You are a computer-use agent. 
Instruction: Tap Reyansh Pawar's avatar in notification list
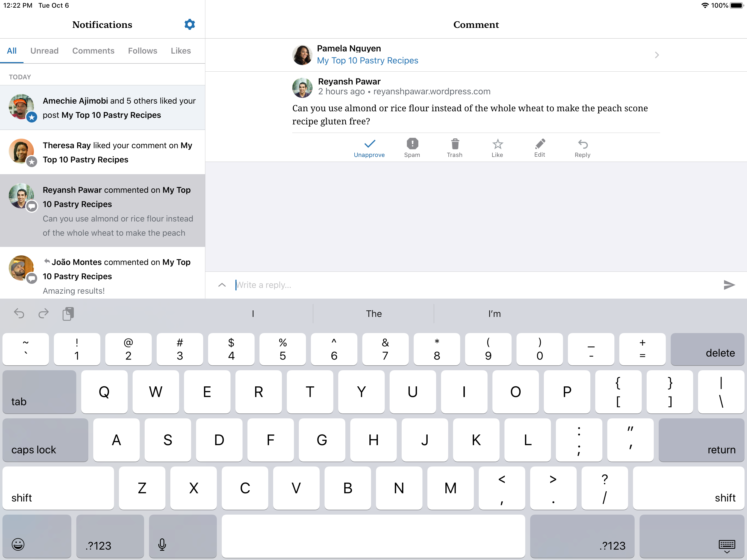pyautogui.click(x=21, y=196)
